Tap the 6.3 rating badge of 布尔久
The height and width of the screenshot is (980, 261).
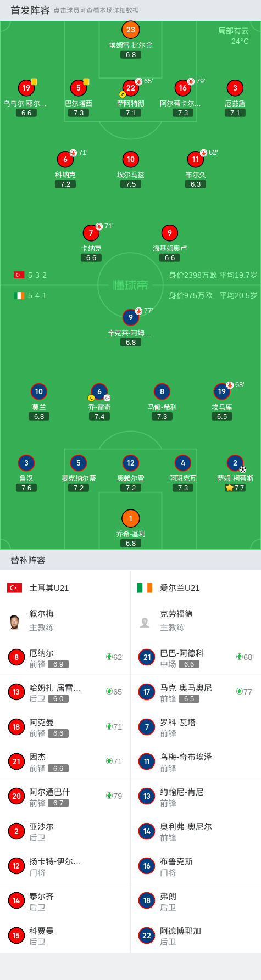[x=196, y=184]
